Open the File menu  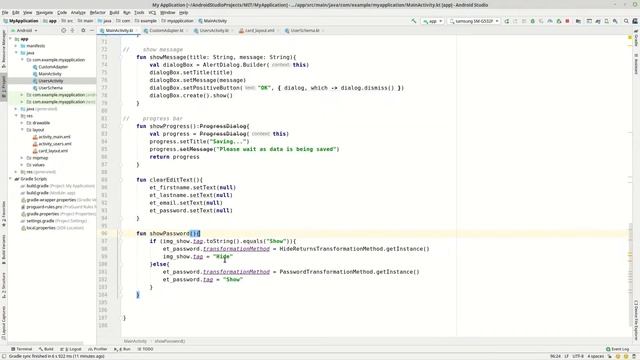(5, 13)
